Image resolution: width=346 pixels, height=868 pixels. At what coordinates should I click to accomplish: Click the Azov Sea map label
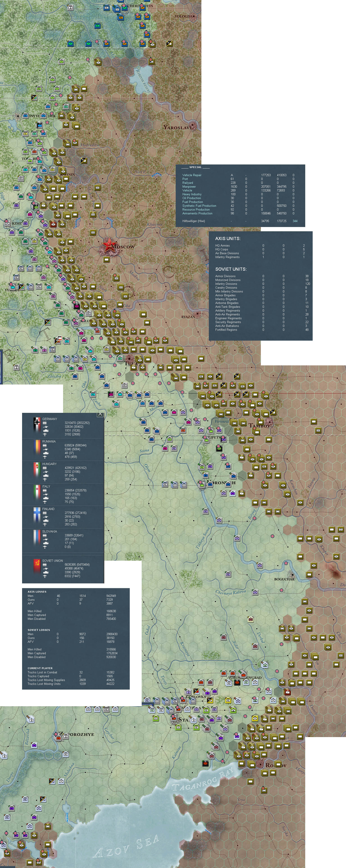126,846
